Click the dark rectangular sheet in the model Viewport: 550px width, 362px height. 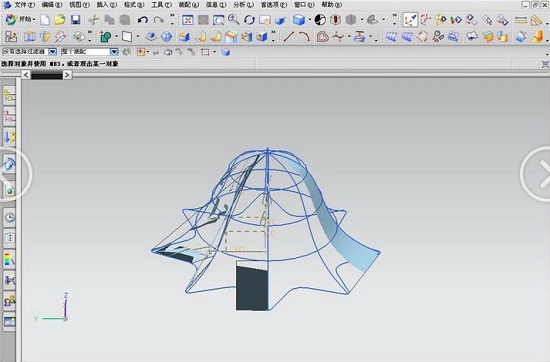(252, 288)
